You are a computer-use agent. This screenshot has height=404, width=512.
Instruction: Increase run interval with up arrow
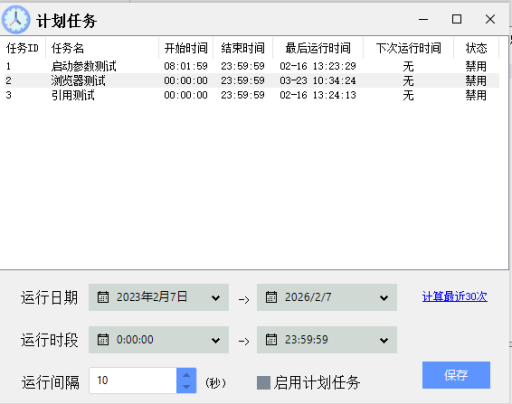pos(186,375)
